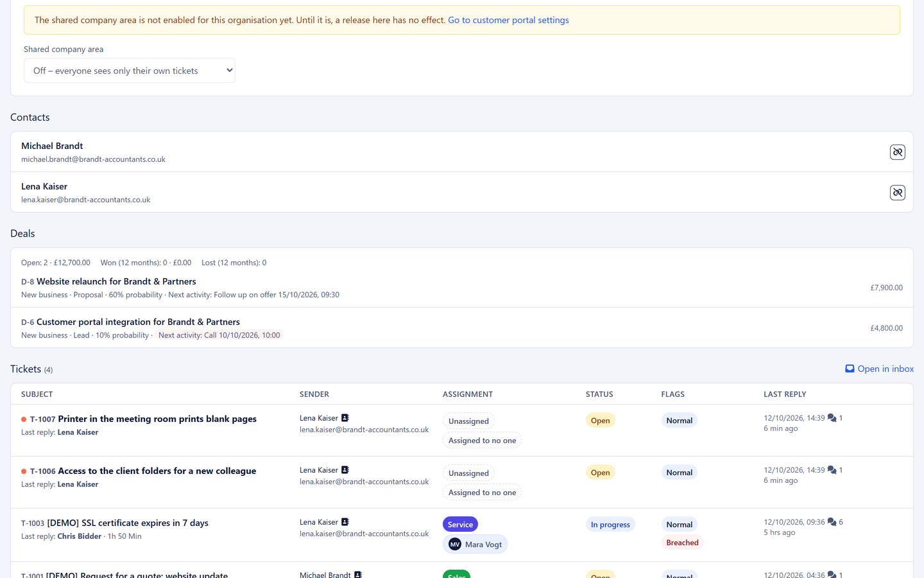Click unread red dot on T-1006

(24, 471)
